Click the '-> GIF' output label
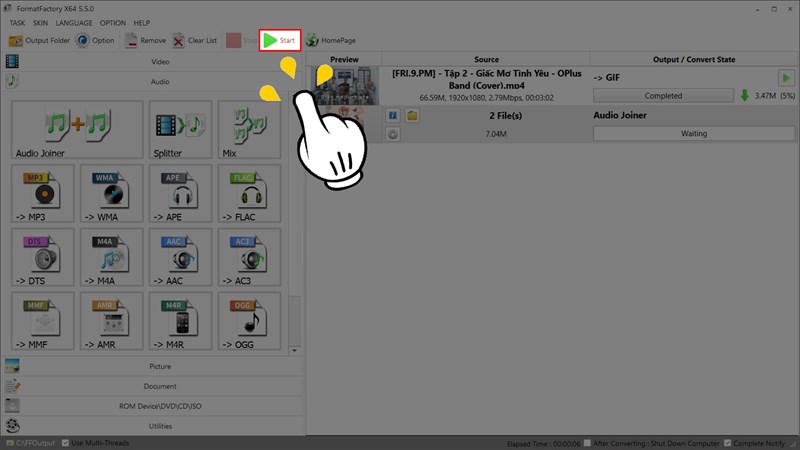 click(607, 78)
